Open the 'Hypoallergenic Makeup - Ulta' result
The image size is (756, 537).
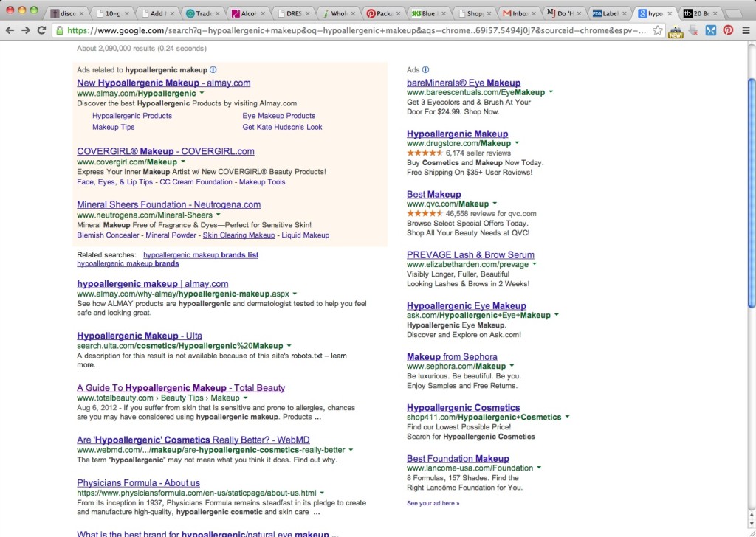(x=140, y=336)
